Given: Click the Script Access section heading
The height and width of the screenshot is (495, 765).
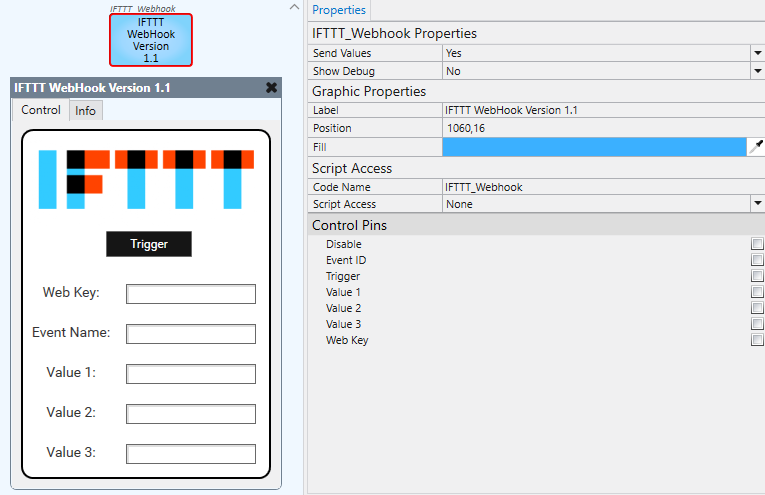Looking at the screenshot, I should (x=352, y=168).
